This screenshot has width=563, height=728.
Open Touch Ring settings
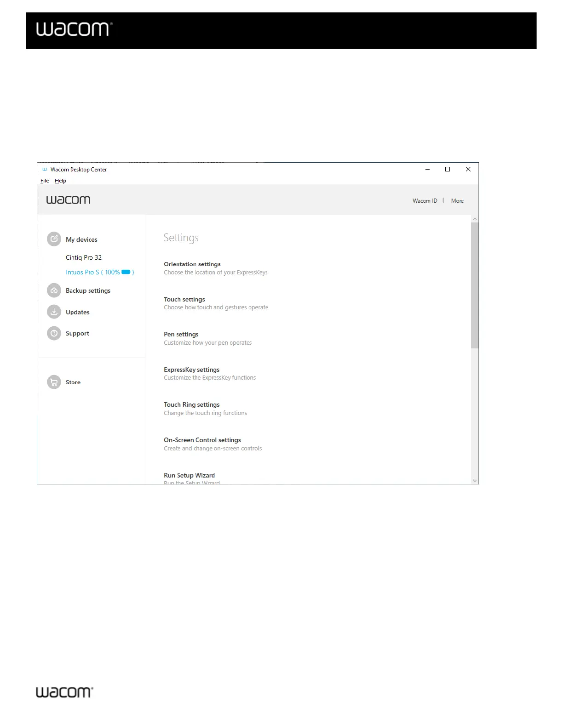(x=192, y=405)
